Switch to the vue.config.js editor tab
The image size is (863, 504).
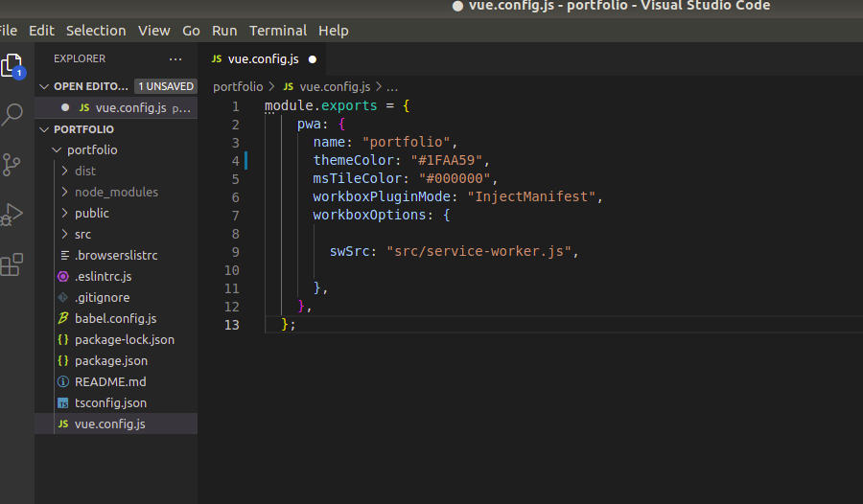tap(264, 58)
